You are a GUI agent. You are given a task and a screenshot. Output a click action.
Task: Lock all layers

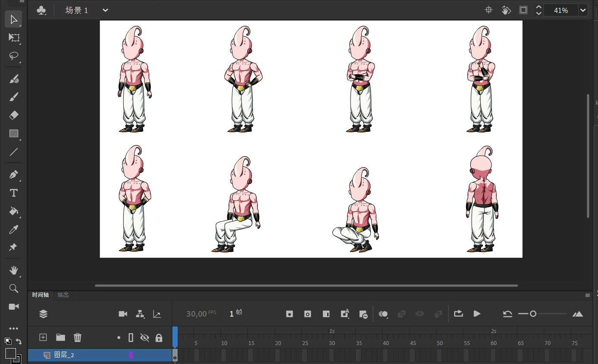pyautogui.click(x=159, y=338)
